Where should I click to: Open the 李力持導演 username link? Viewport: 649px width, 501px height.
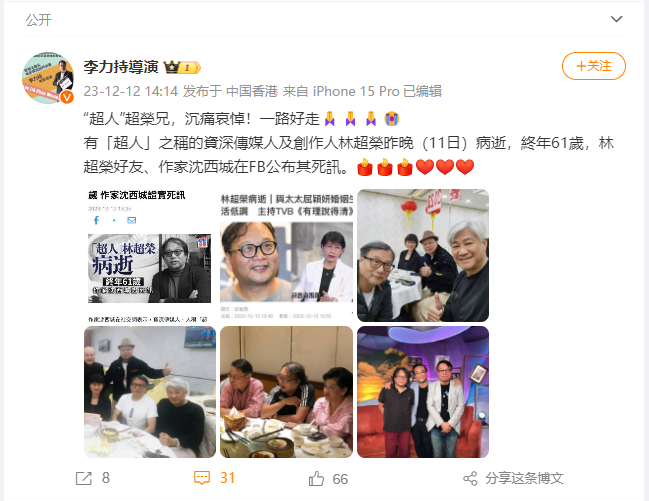pos(121,67)
